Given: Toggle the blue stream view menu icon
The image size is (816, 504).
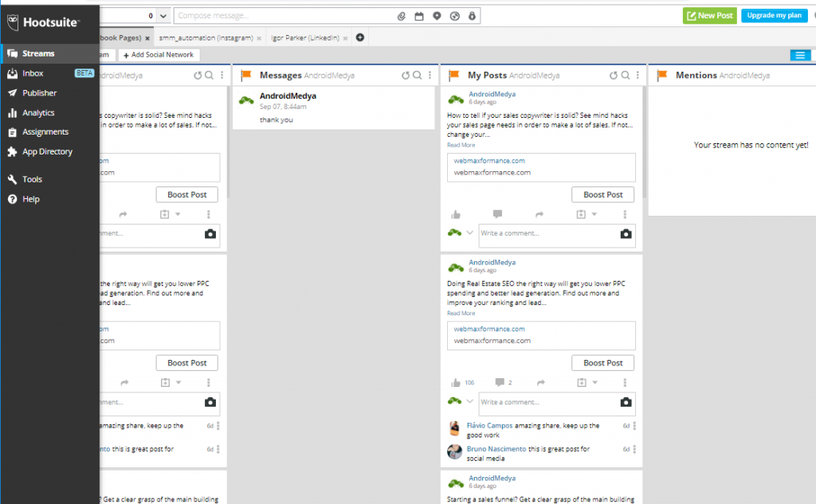Looking at the screenshot, I should [800, 55].
